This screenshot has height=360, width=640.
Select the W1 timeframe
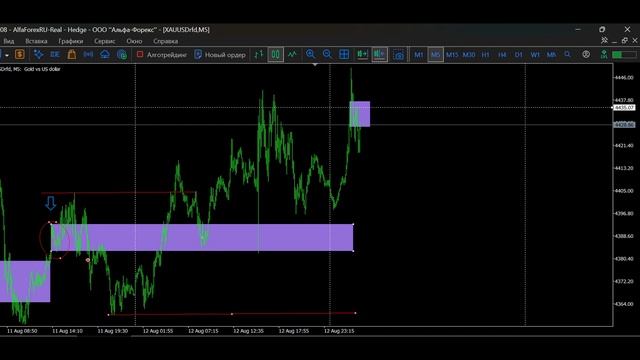[x=535, y=55]
